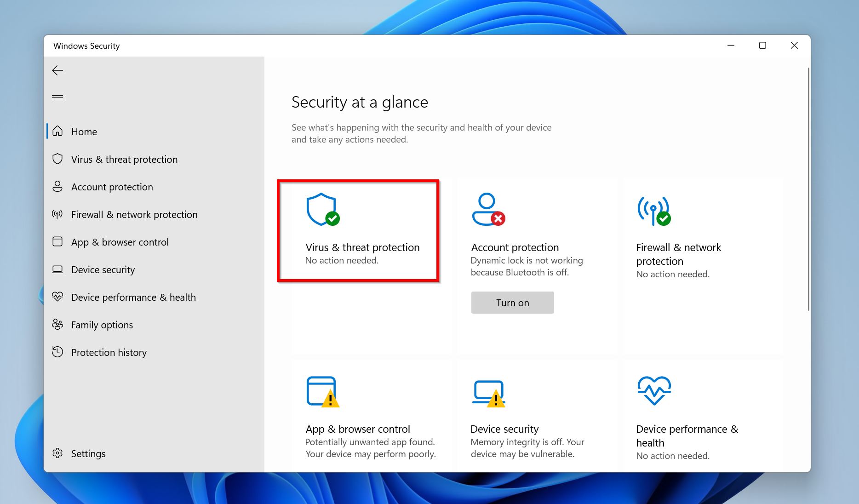Click the laptop icon for Device security in sidebar

coord(57,269)
